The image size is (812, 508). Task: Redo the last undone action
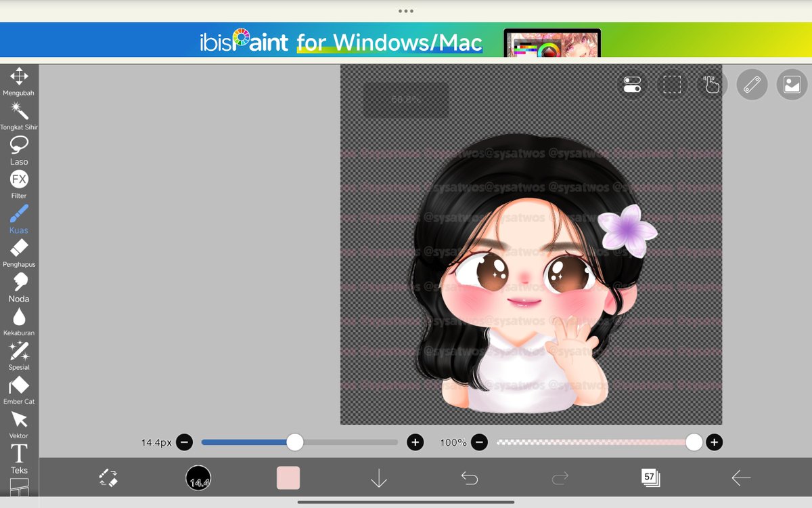[560, 478]
